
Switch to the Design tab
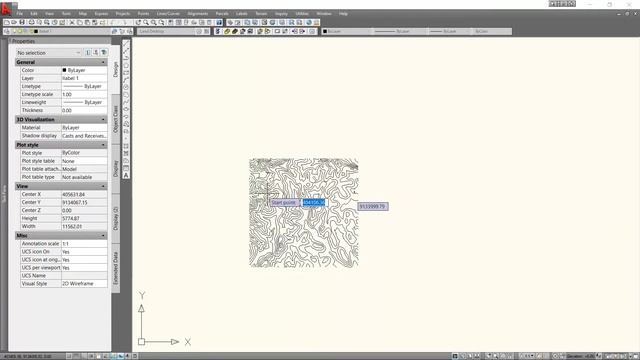click(x=116, y=69)
